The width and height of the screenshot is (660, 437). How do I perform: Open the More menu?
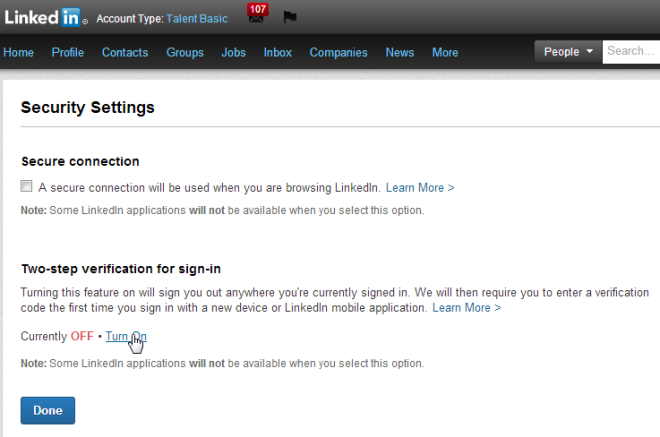445,52
